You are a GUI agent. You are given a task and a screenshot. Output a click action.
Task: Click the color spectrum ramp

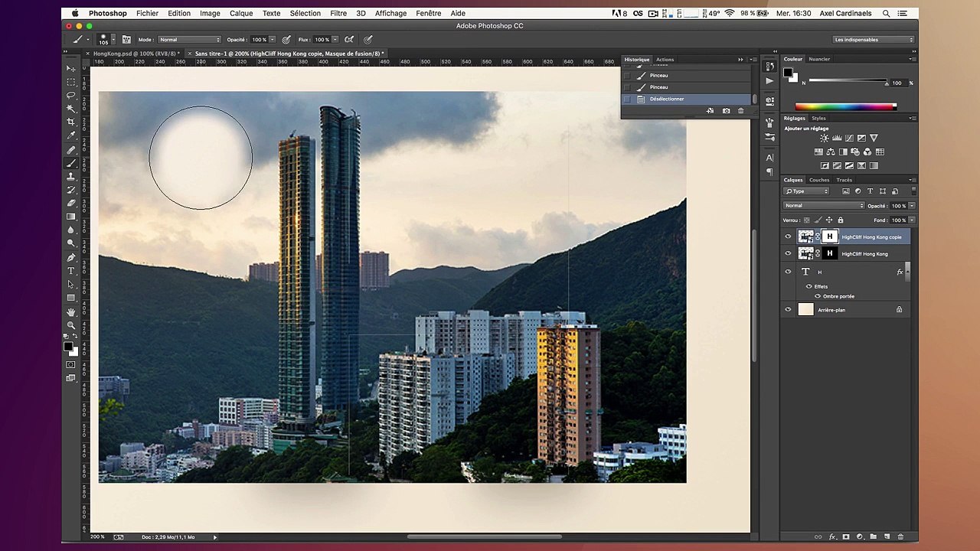[845, 107]
